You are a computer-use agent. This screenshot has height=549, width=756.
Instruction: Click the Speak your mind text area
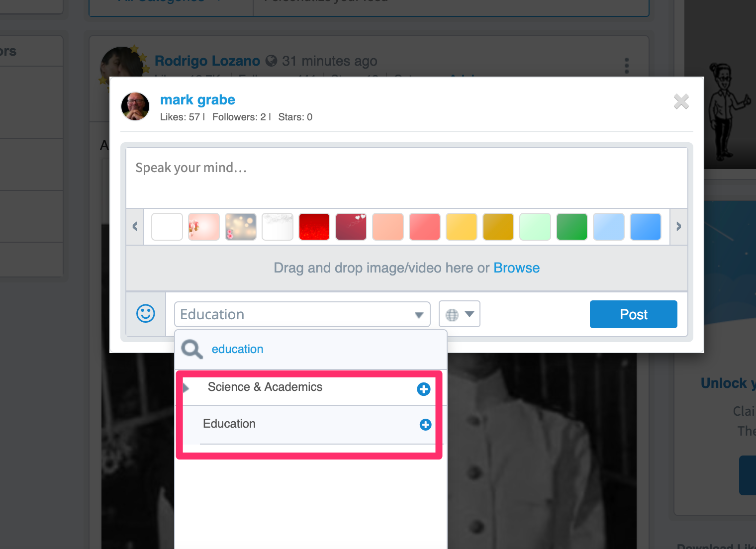click(x=407, y=178)
